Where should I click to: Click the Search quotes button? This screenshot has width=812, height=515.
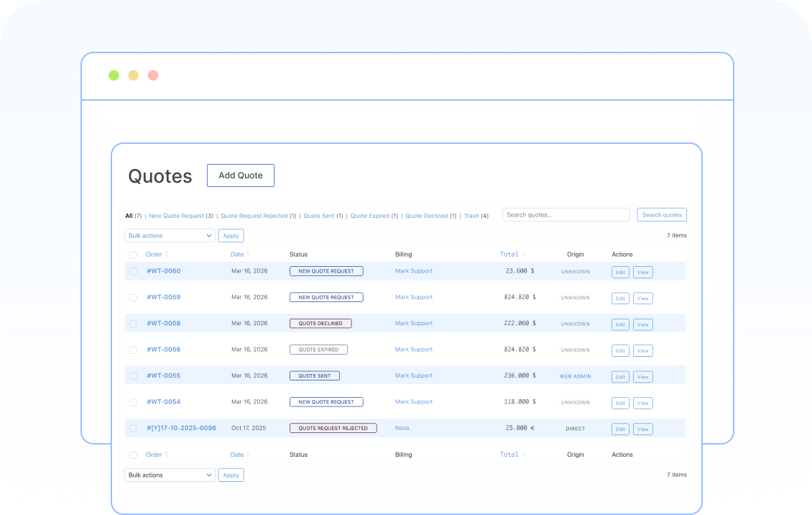pos(662,215)
